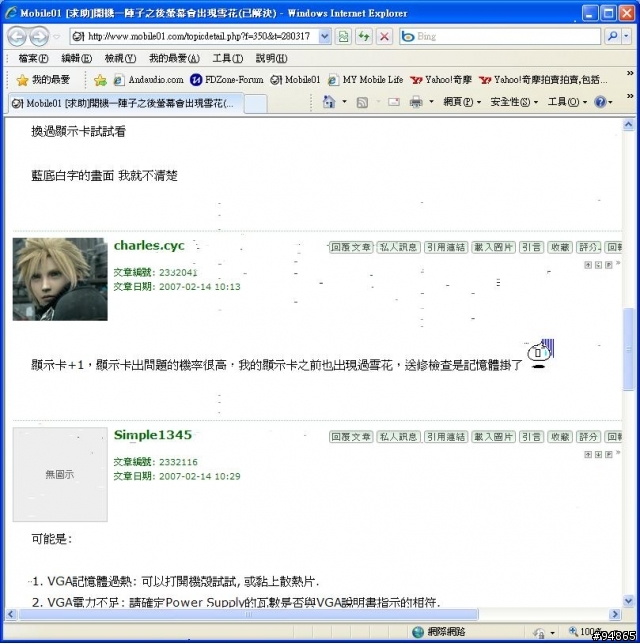Click the empty New Tab button
The image size is (640, 644).
[256, 104]
